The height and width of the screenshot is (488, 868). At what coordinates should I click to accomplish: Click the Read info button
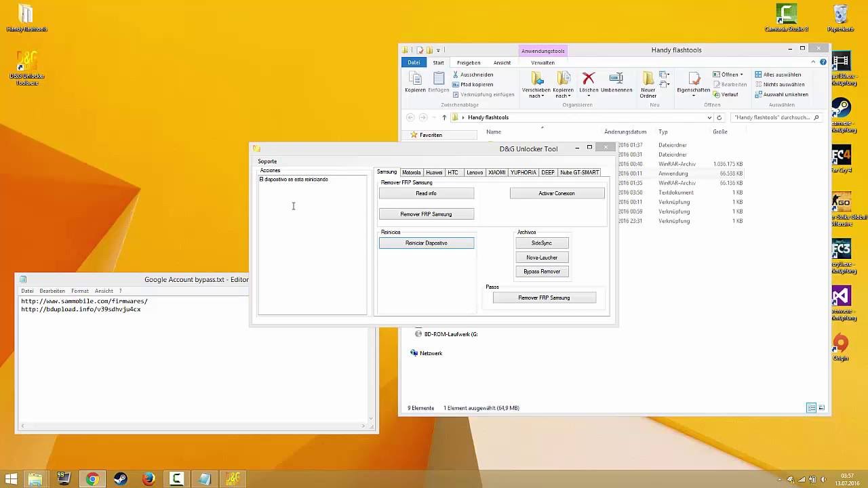[427, 193]
